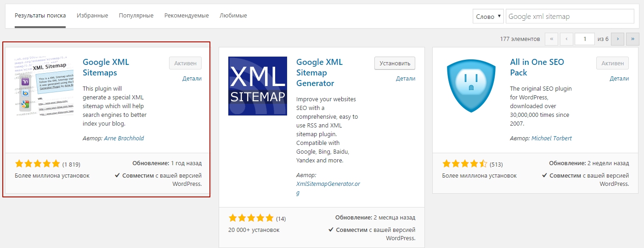The image size is (644, 248).
Task: Click the из 6 page total text
Action: point(603,39)
